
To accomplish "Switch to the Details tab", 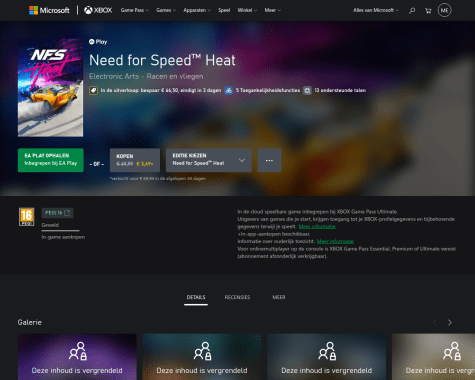I will click(x=196, y=297).
